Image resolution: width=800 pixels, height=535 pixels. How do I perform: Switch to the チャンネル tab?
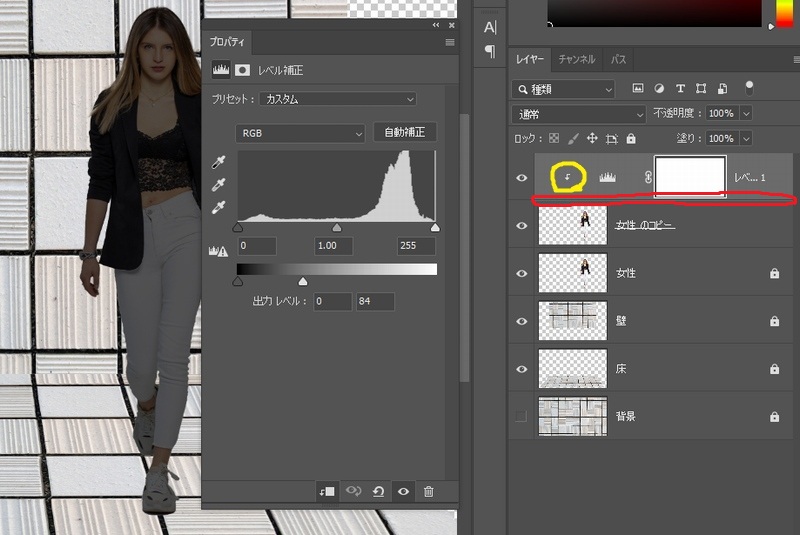[x=577, y=60]
